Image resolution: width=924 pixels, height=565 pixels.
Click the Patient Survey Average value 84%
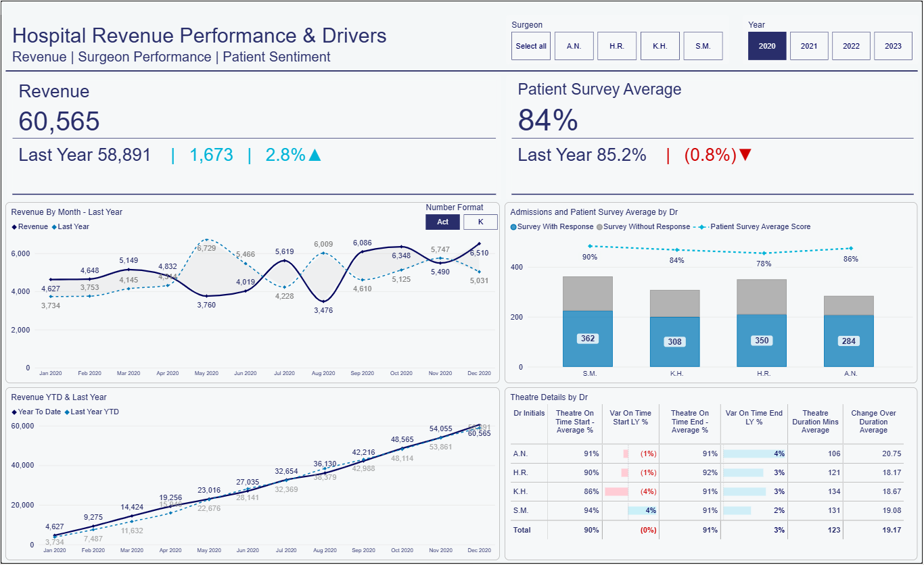[548, 120]
